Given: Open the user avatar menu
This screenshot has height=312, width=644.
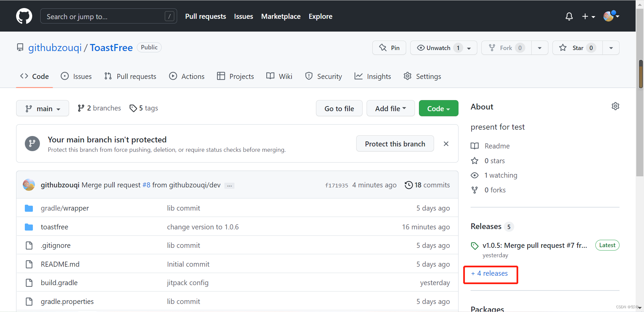Looking at the screenshot, I should click(611, 16).
